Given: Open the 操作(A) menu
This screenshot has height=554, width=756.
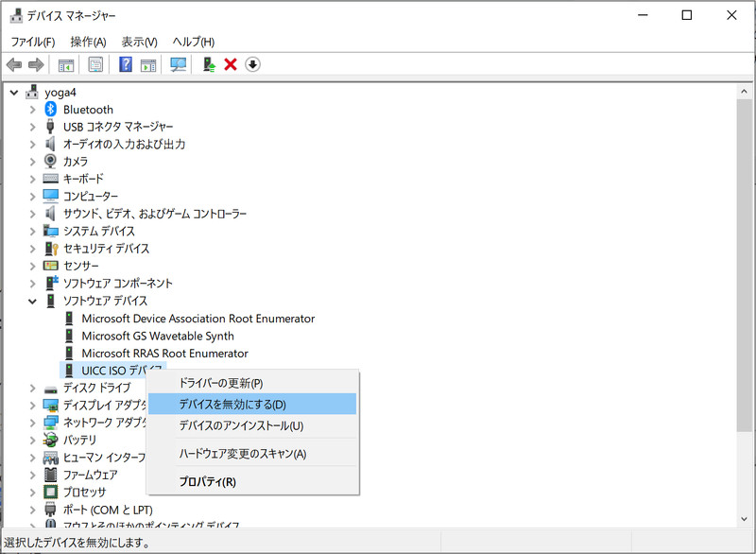Looking at the screenshot, I should 88,42.
